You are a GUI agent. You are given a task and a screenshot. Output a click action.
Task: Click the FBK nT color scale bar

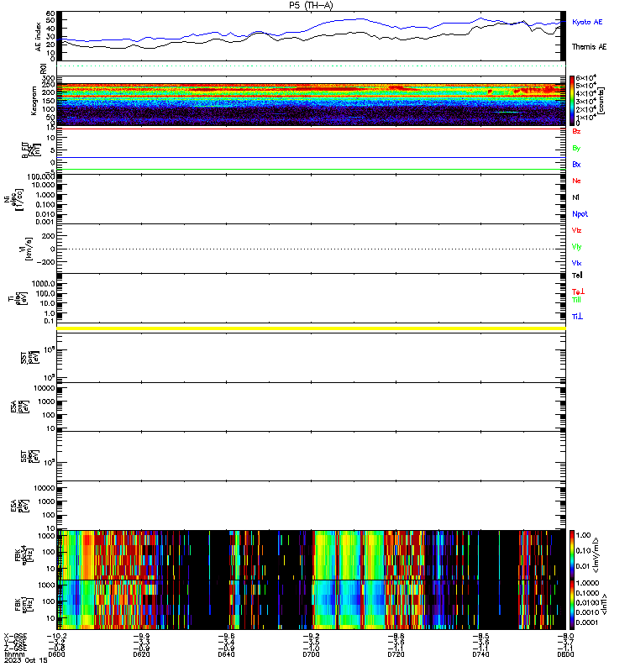coord(572,605)
